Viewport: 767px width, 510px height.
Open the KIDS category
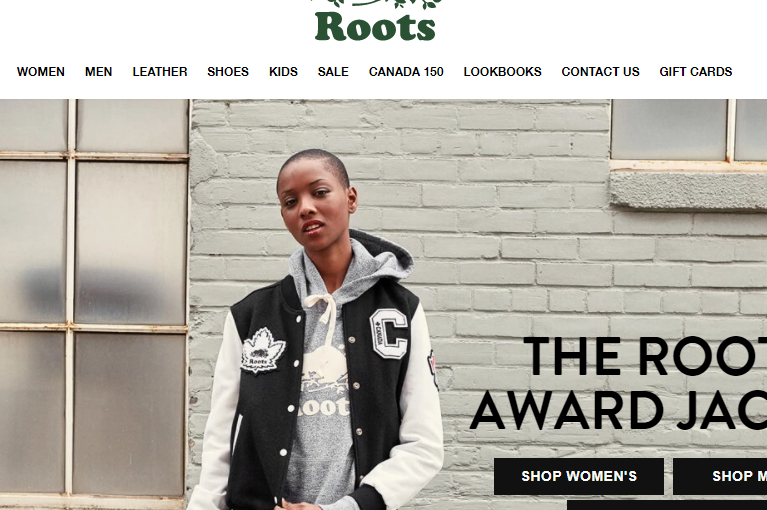coord(283,72)
